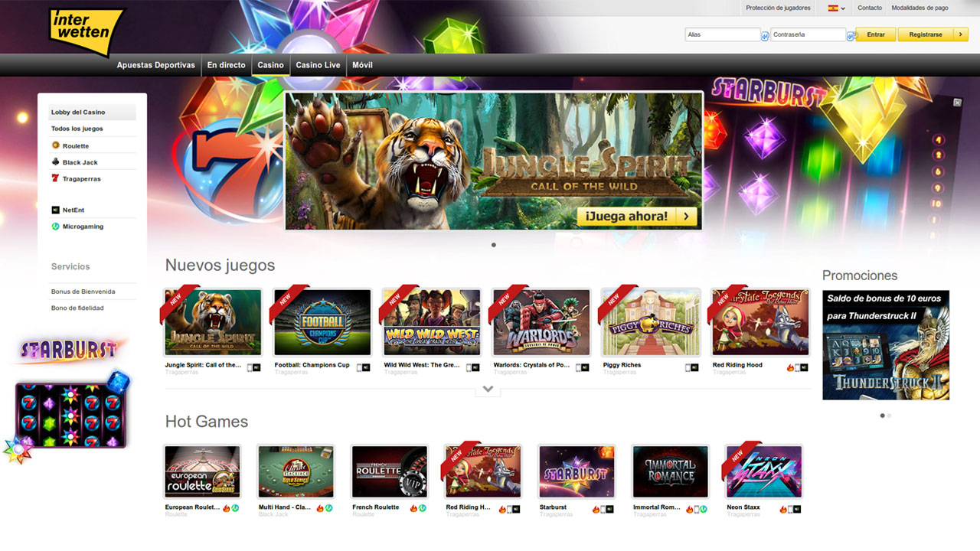Image resolution: width=980 pixels, height=551 pixels.
Task: Click the ¡Juega ahora! banner button
Action: (637, 217)
